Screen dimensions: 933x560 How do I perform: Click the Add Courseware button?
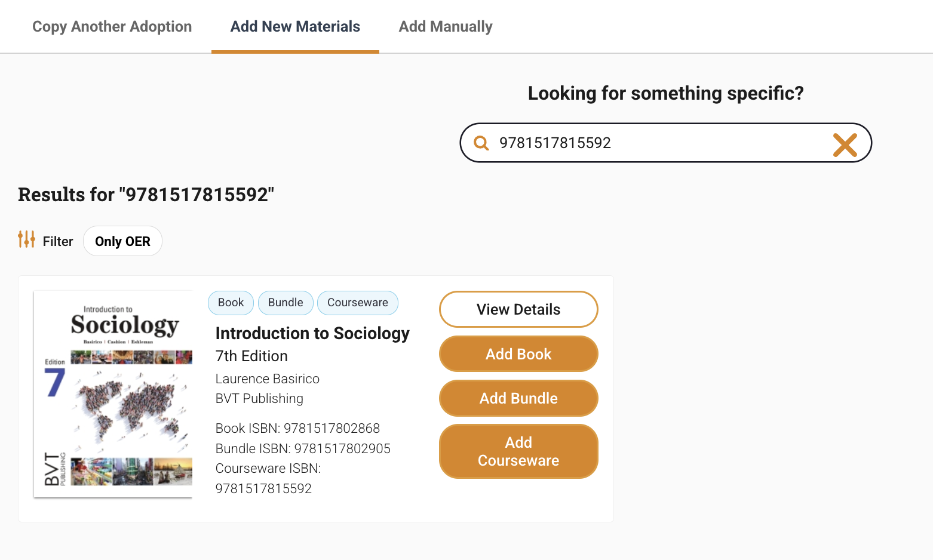tap(518, 451)
